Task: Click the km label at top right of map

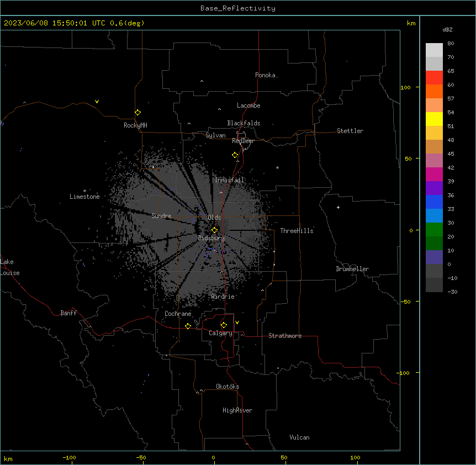Action: click(411, 23)
